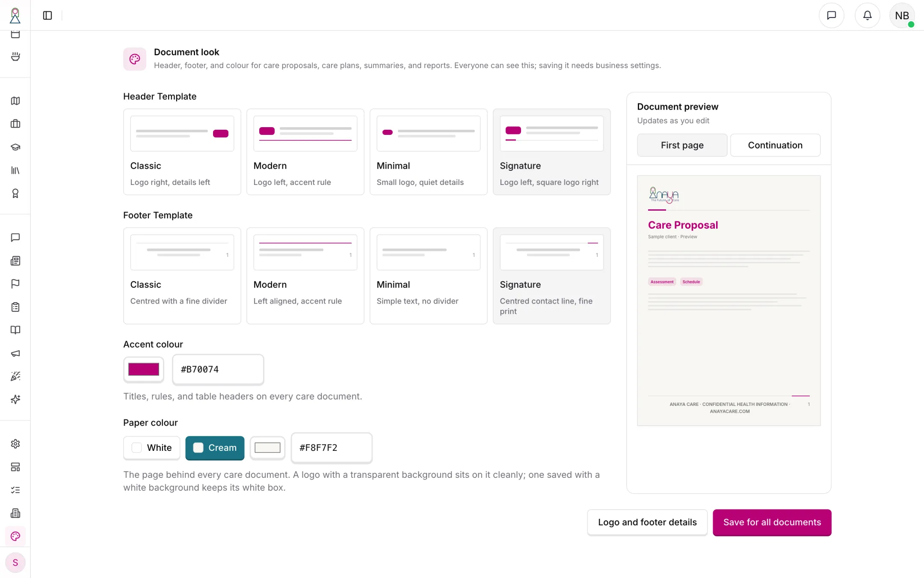Open the clipboard list icon in sidebar
924x578 pixels.
15,307
